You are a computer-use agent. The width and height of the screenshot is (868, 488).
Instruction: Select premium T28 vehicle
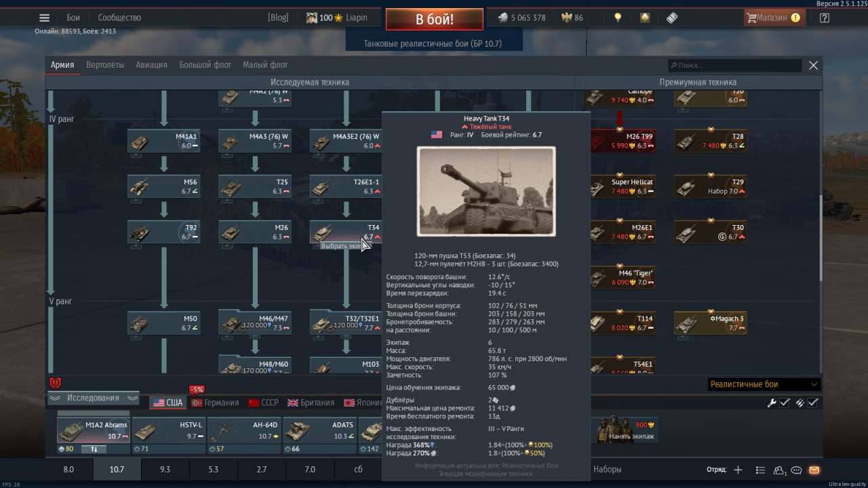pos(711,141)
